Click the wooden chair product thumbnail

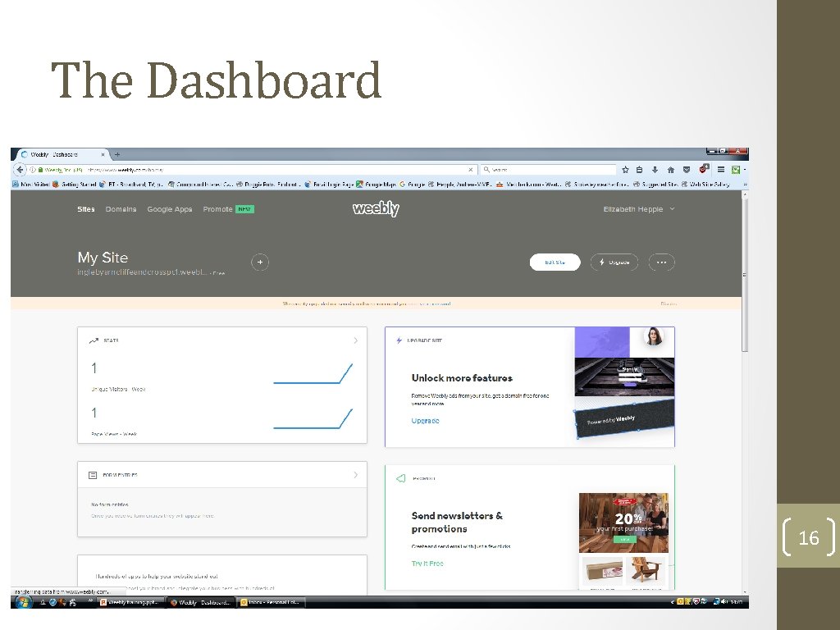tap(646, 571)
